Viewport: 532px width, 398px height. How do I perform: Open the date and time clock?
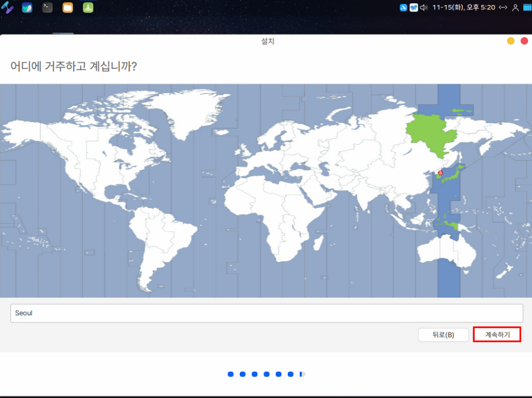[x=463, y=8]
